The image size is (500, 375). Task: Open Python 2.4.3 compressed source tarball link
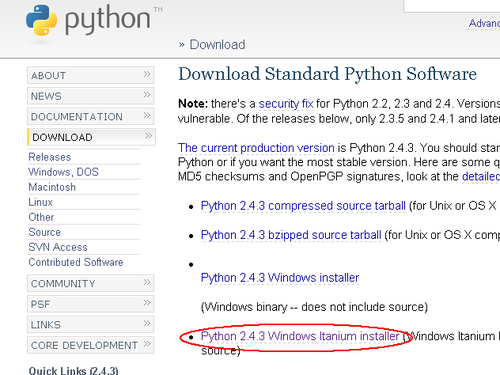click(303, 206)
